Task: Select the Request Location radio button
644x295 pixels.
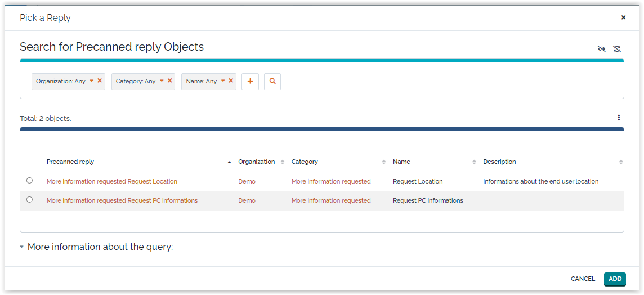Action: tap(30, 181)
